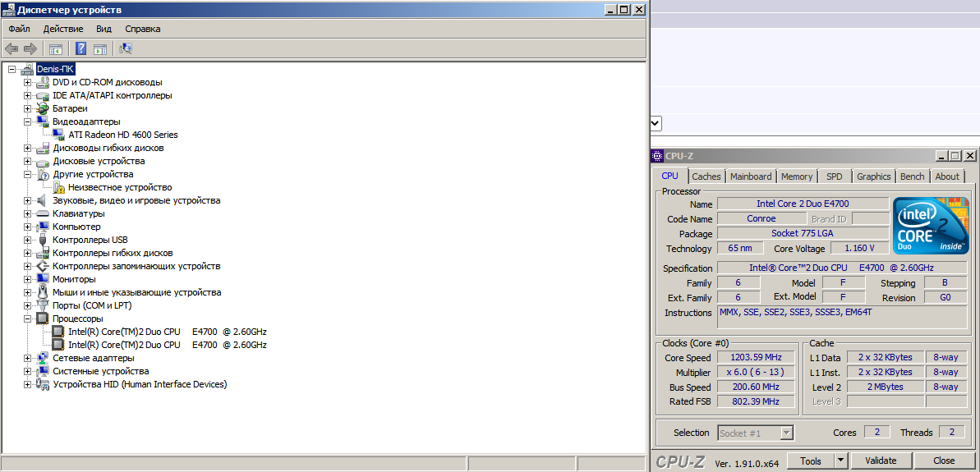Image resolution: width=980 pixels, height=472 pixels.
Task: Open the Действие menu
Action: 62,29
